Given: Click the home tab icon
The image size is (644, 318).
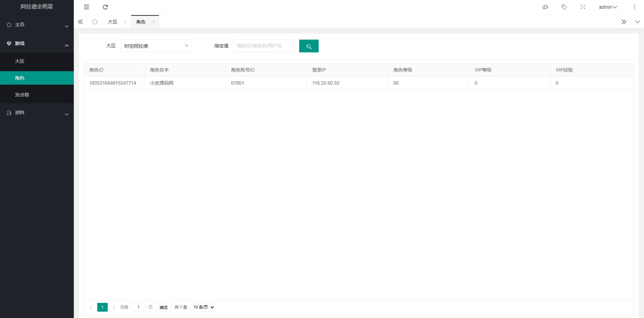Looking at the screenshot, I should coord(95,21).
